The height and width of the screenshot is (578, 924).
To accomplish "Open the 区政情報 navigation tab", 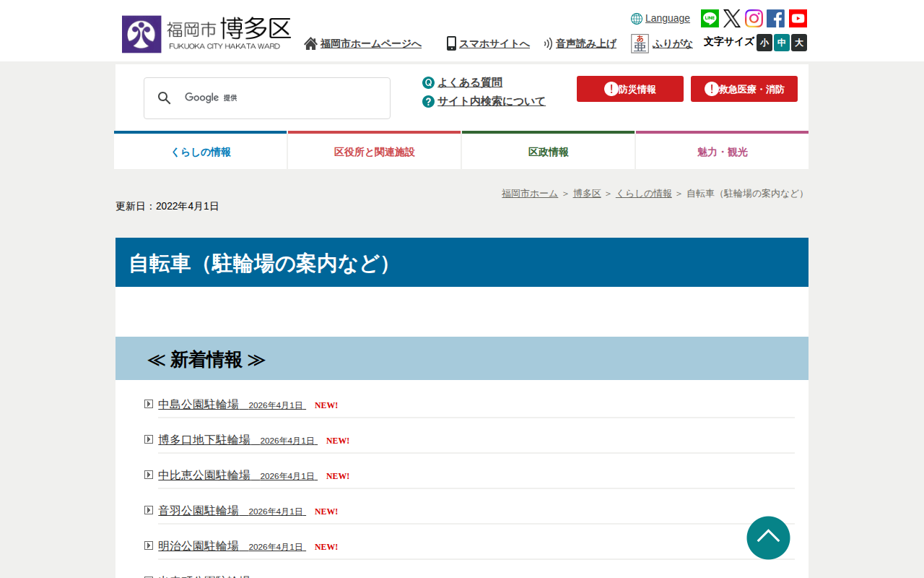I will point(549,151).
